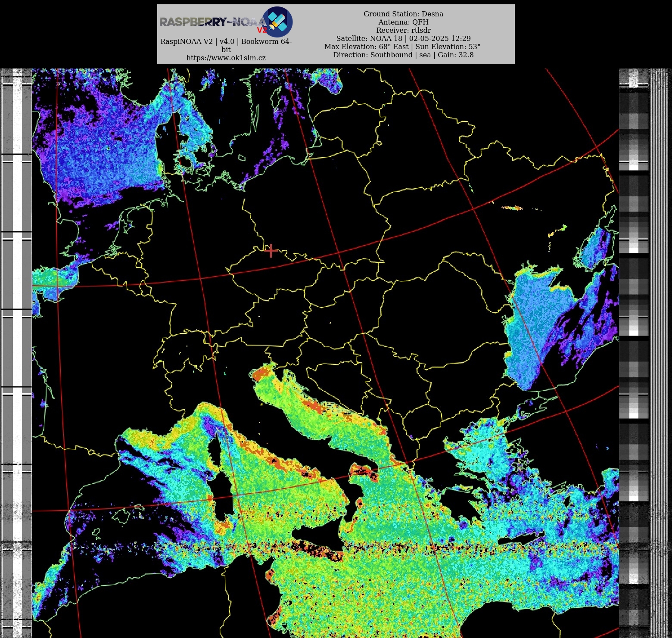
Task: Select the 'Direction: Southbound | sea | Gain: 32.8' line
Action: [403, 55]
